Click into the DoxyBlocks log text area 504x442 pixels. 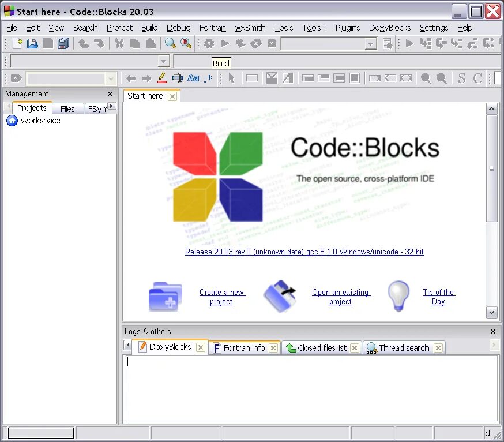(311, 388)
